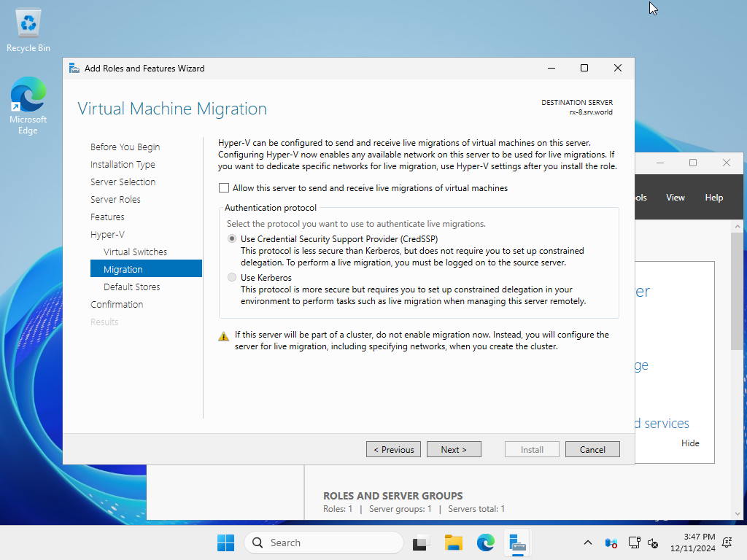Click the 'Roles: 1' text
The width and height of the screenshot is (747, 560).
coord(338,509)
